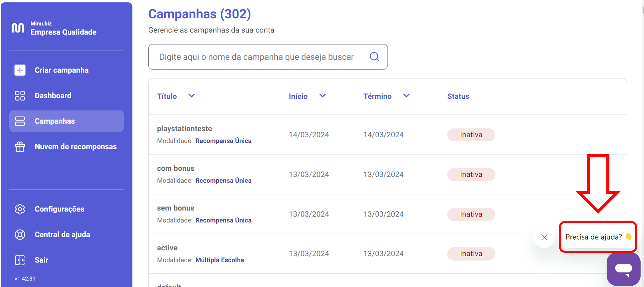Image resolution: width=644 pixels, height=287 pixels.
Task: Click the Configurações gear icon
Action: tap(20, 209)
